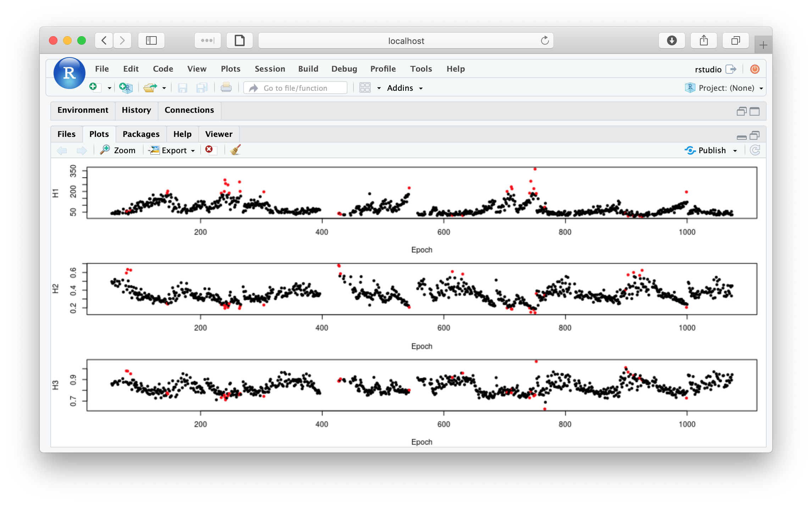Click the broom to clear all plots
Screen dimensions: 812x505
(x=235, y=150)
